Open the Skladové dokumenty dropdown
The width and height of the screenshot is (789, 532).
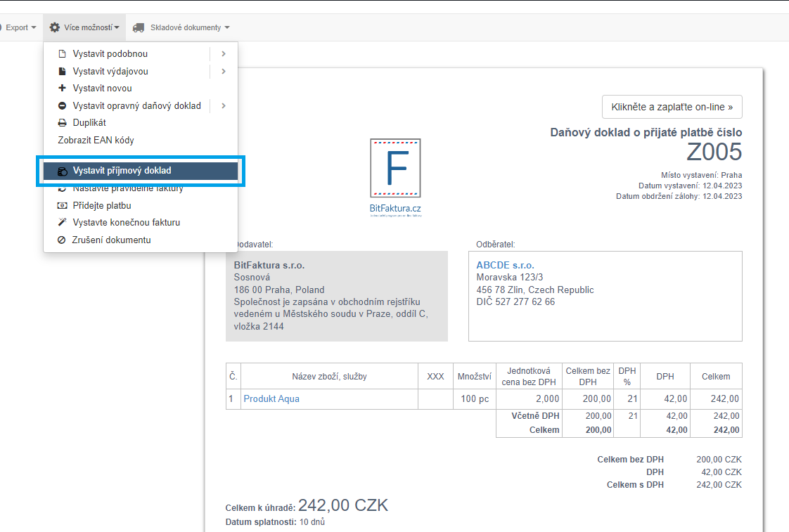[x=188, y=27]
